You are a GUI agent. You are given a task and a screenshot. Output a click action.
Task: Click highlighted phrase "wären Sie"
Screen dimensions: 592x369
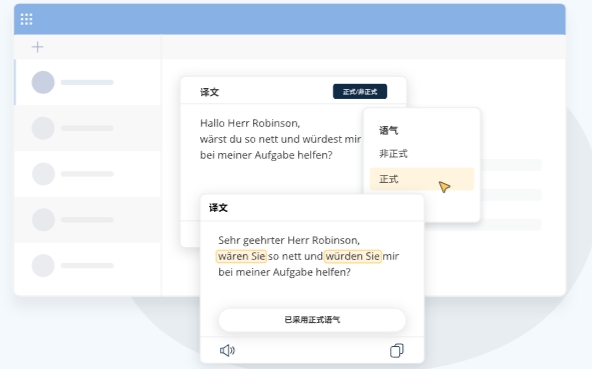pyautogui.click(x=242, y=256)
